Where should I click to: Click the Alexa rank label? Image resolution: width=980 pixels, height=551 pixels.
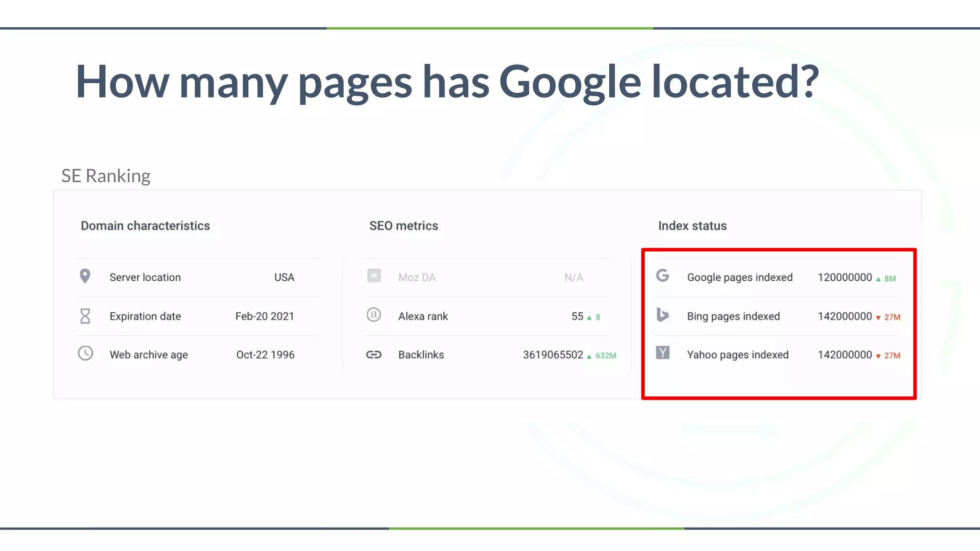[x=423, y=316]
